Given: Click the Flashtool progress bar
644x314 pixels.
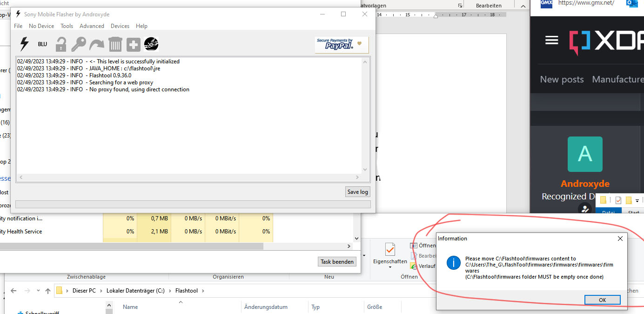Looking at the screenshot, I should 193,204.
